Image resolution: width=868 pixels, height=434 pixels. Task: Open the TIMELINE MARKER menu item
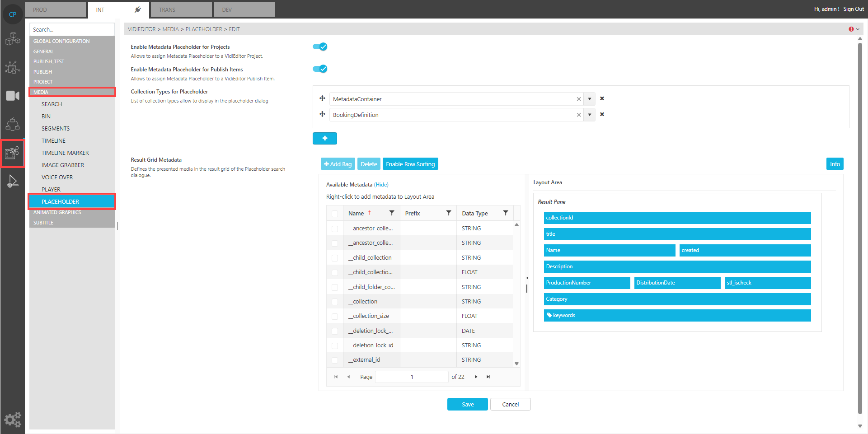pyautogui.click(x=65, y=153)
